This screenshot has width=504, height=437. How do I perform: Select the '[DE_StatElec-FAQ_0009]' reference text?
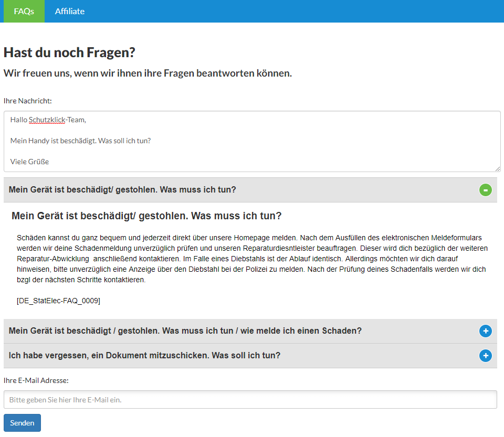coord(58,301)
